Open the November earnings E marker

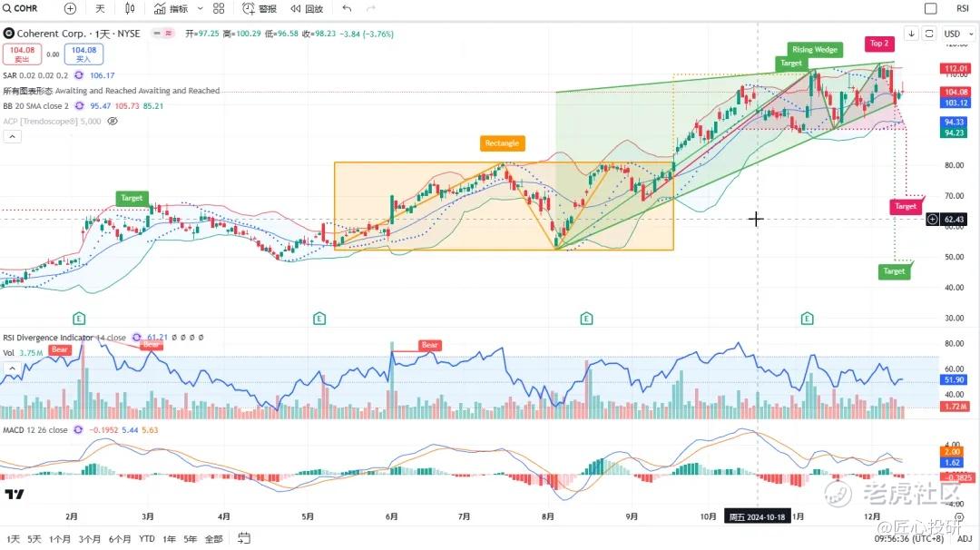[807, 319]
